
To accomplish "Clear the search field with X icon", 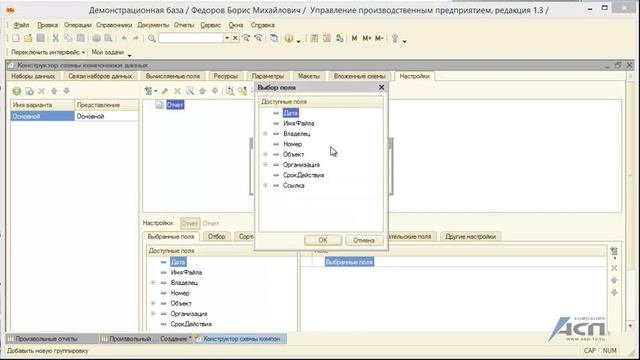I will (x=236, y=38).
